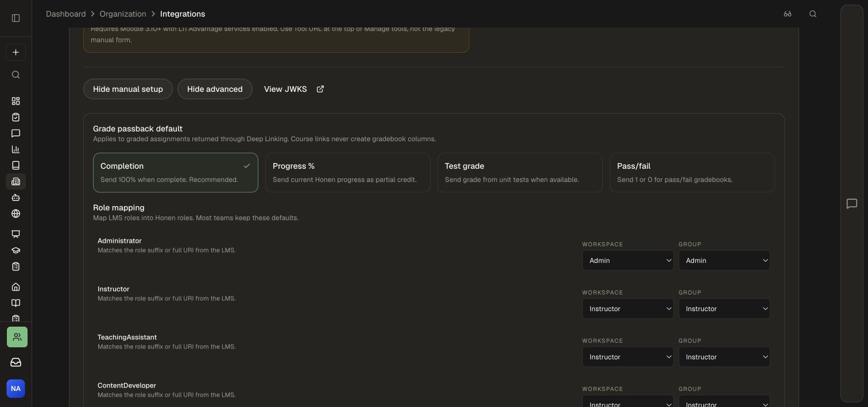
Task: Open the robot bot icon in sidebar
Action: [x=15, y=197]
